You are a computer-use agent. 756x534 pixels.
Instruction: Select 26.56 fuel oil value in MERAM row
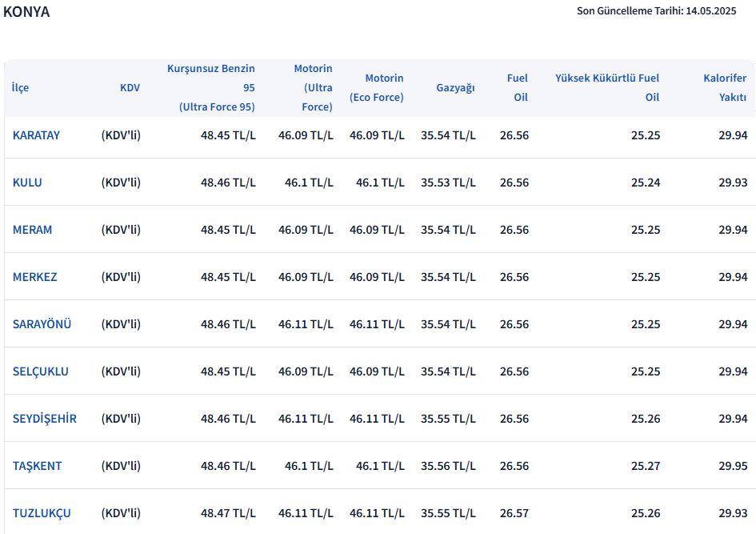point(514,230)
